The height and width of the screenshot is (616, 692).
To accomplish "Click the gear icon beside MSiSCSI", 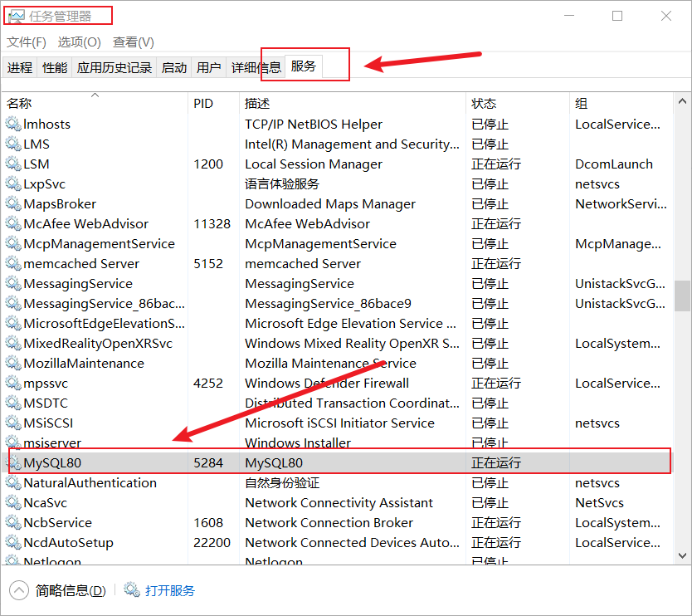I will coord(13,423).
